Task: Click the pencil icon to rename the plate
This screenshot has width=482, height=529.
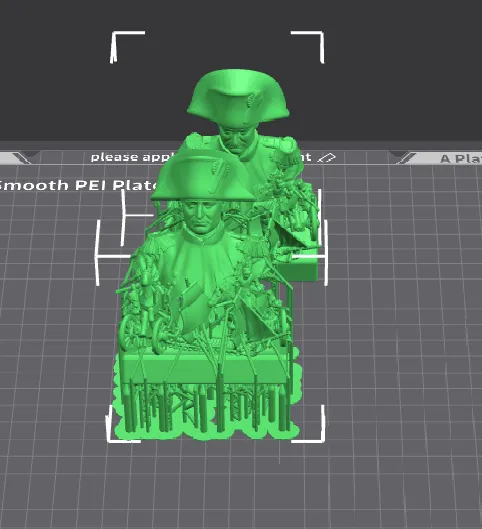Action: pos(327,158)
